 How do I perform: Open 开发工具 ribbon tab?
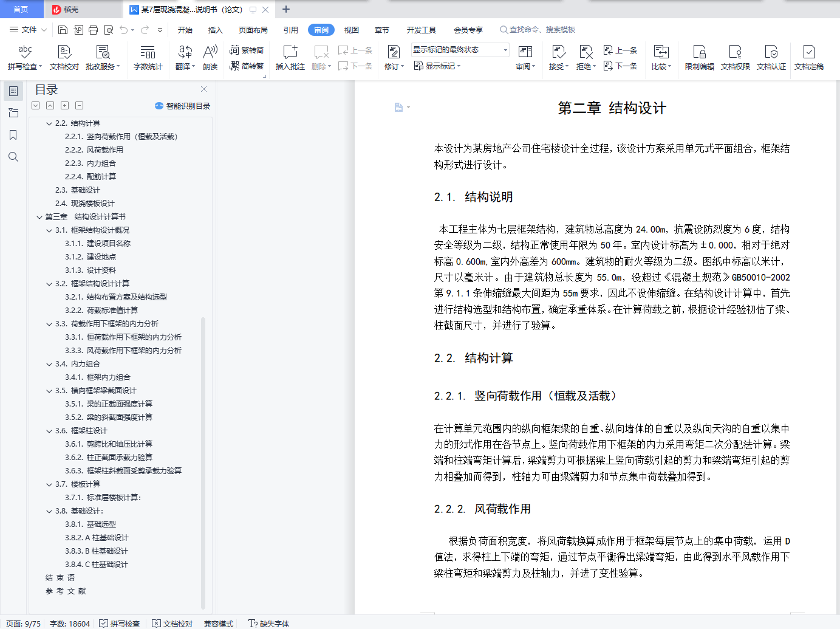[x=422, y=30]
